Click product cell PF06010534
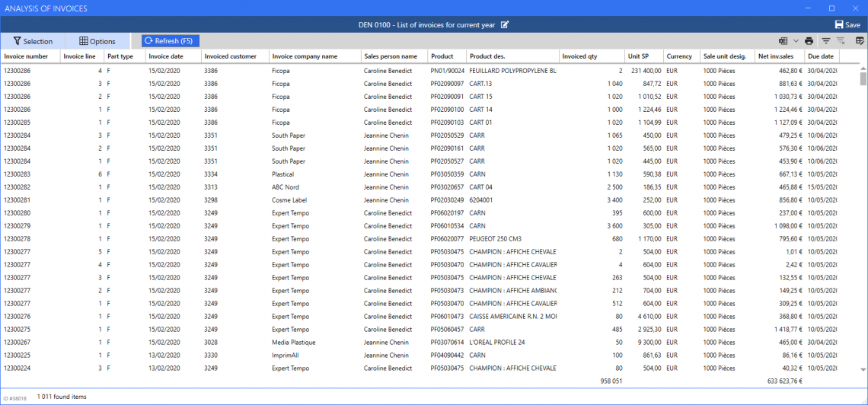 click(x=447, y=226)
